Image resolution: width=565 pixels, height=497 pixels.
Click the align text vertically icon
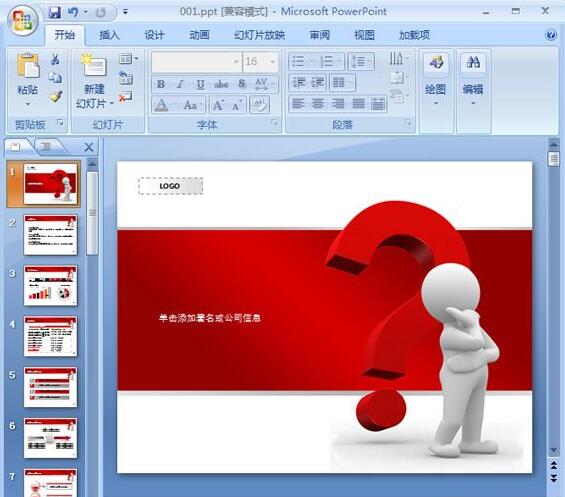click(x=399, y=77)
